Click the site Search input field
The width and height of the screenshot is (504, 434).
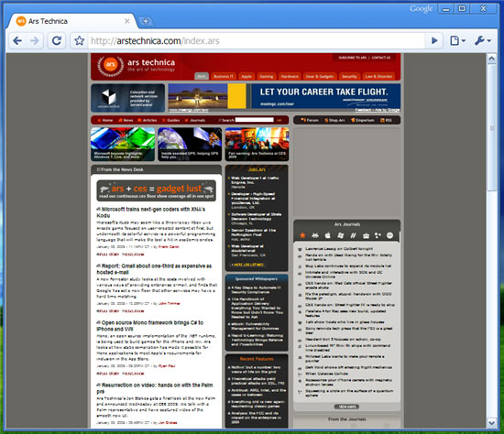(x=254, y=120)
